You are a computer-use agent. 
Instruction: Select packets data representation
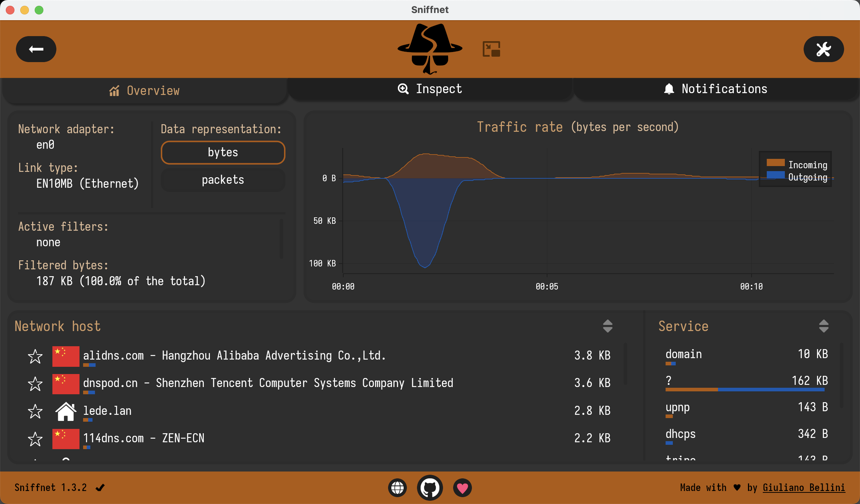(223, 180)
